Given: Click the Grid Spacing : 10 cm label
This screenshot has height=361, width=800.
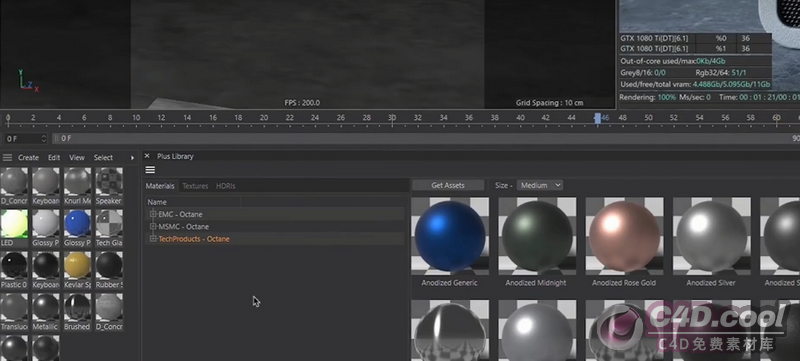Looking at the screenshot, I should point(549,103).
